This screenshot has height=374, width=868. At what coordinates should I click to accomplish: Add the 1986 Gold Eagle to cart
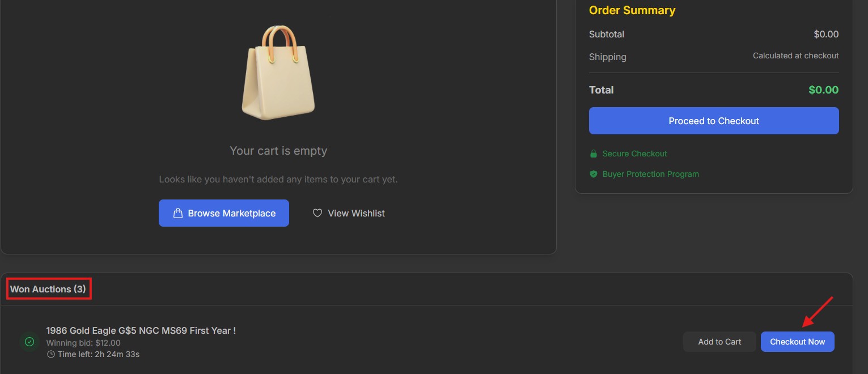(x=719, y=342)
